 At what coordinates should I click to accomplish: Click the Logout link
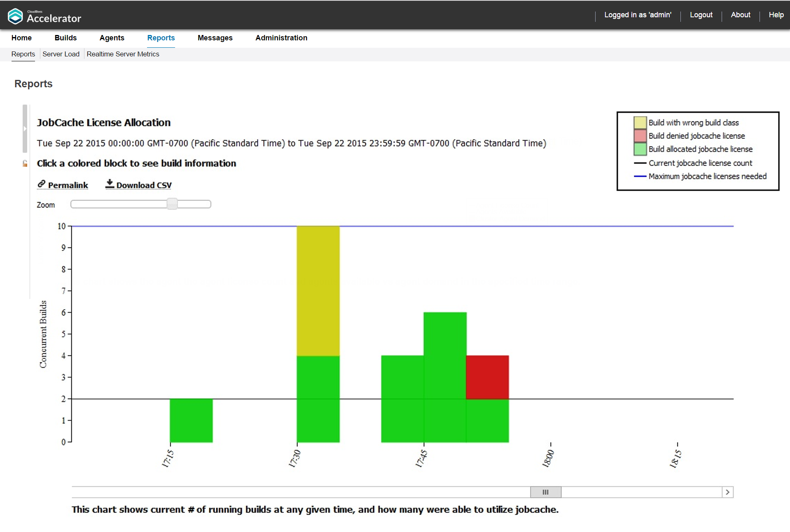pyautogui.click(x=701, y=15)
